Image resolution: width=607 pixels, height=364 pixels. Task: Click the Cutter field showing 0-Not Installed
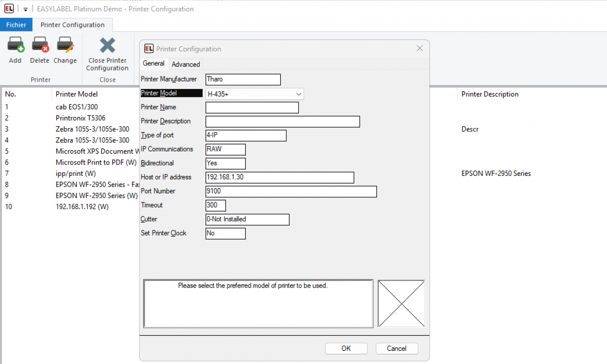[x=247, y=219]
